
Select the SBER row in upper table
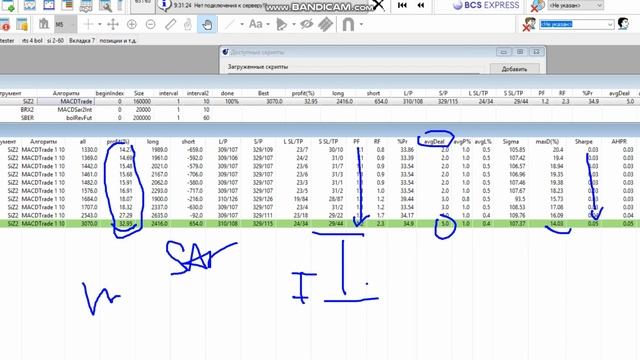[320, 118]
